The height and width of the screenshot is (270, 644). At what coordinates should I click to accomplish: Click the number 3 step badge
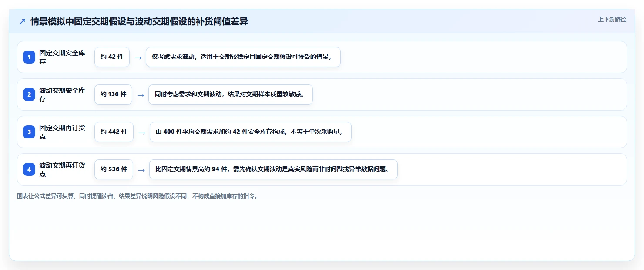[29, 132]
